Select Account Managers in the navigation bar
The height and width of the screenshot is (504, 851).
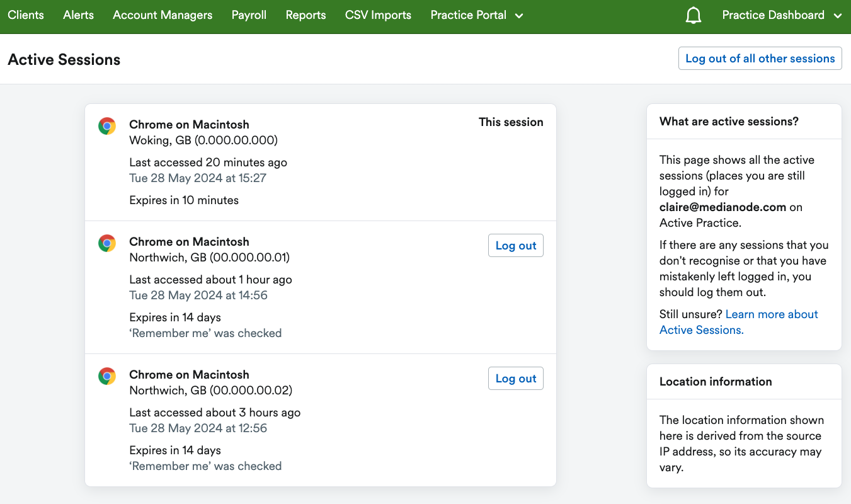[162, 14]
